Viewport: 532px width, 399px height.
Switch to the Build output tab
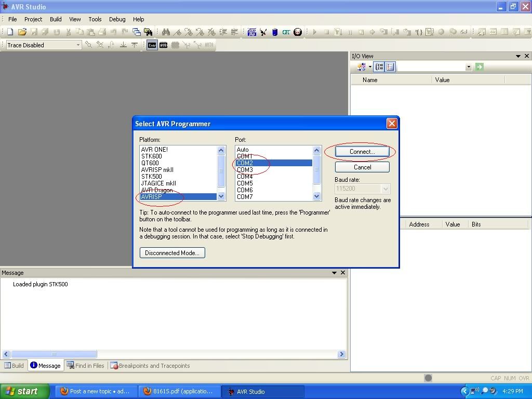coord(14,366)
